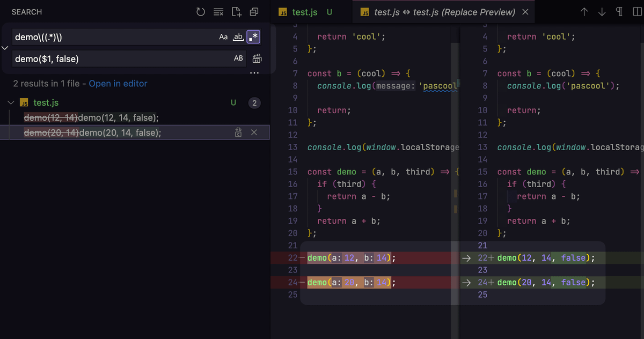
Task: Collapse the replace field chevron
Action: coord(5,48)
